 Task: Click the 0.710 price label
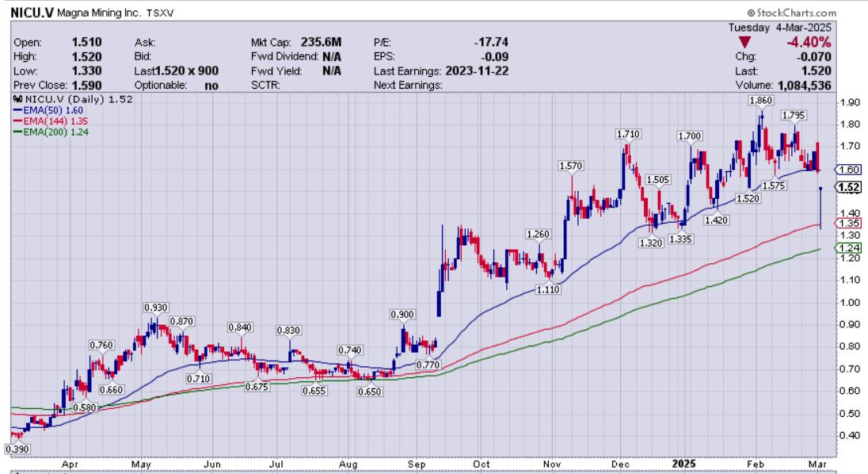pyautogui.click(x=198, y=379)
